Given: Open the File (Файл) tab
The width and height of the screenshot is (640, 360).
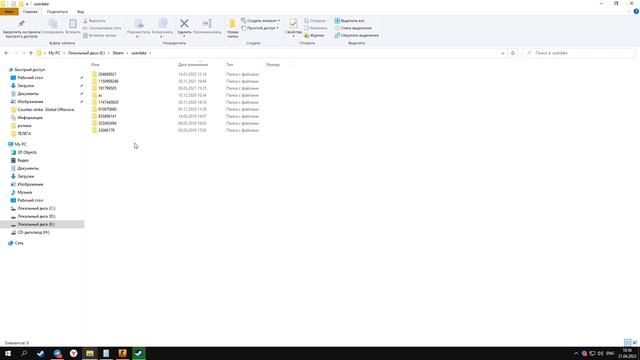Looking at the screenshot, I should tap(9, 12).
